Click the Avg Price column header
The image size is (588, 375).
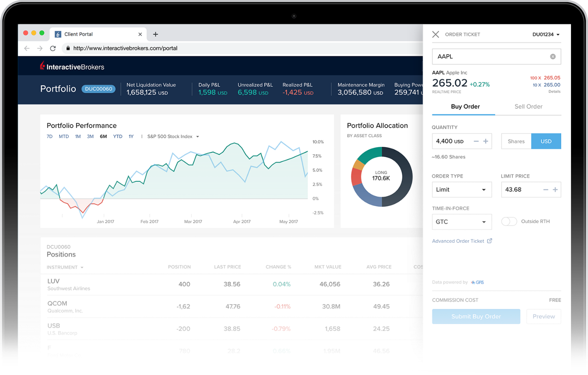pos(379,267)
